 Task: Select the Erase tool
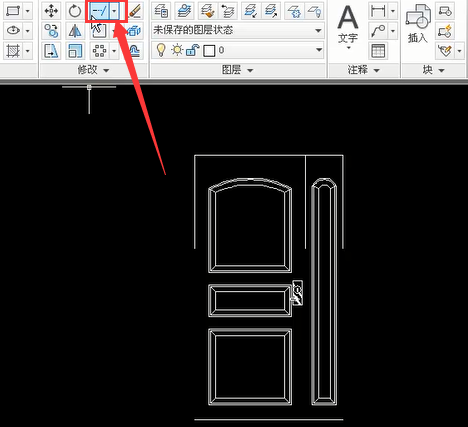(x=135, y=11)
